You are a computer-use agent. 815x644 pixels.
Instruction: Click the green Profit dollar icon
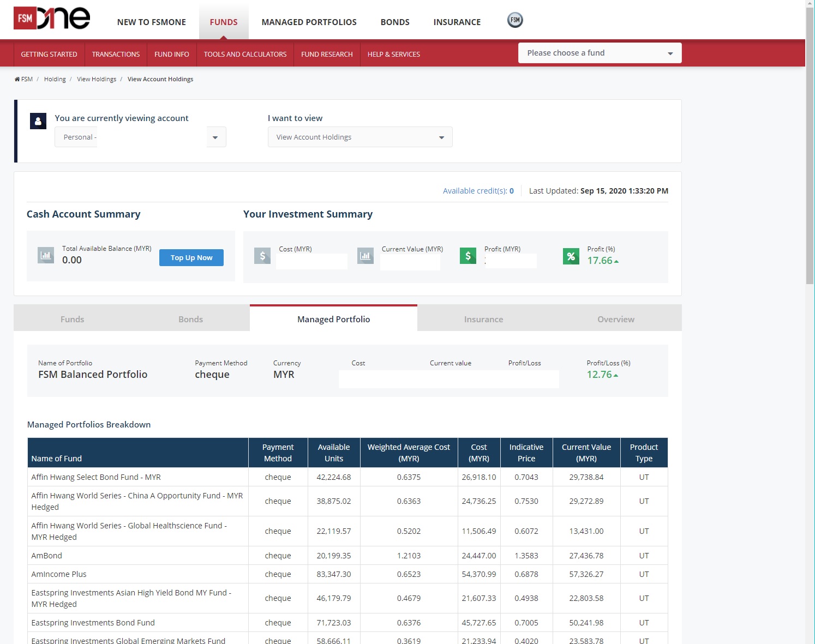[468, 256]
